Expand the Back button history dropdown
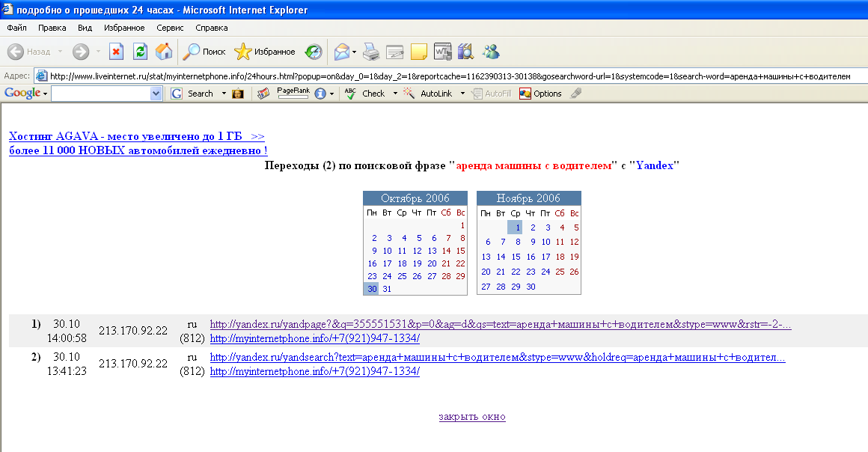The image size is (868, 452). pyautogui.click(x=60, y=52)
